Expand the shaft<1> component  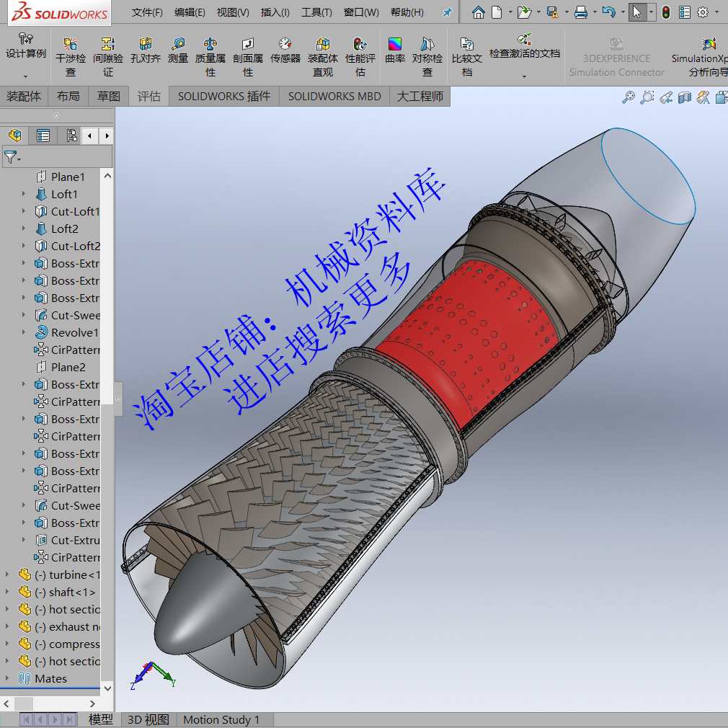7,592
